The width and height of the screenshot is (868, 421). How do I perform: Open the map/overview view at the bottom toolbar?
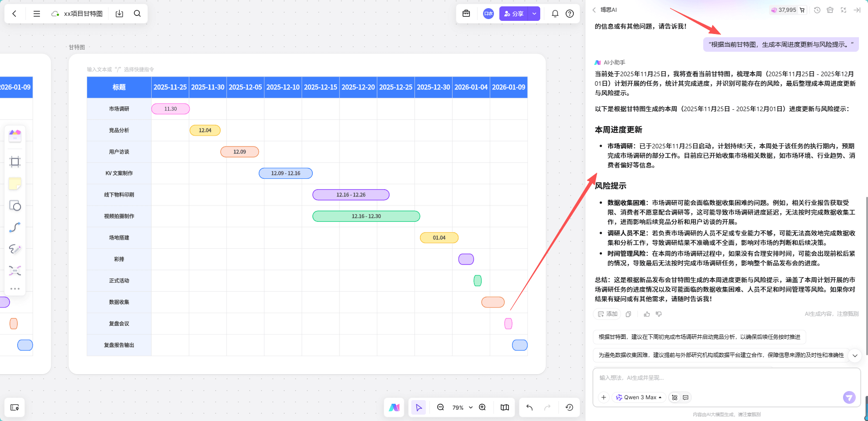click(504, 407)
